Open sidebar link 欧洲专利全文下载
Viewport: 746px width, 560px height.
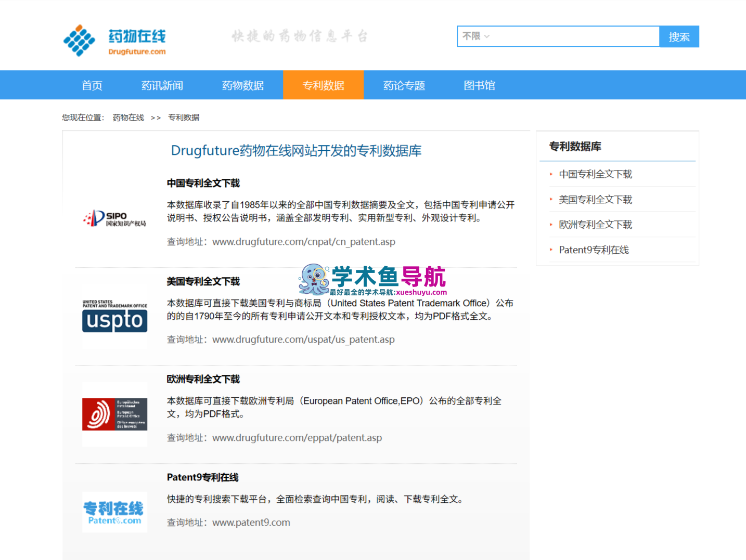click(x=596, y=225)
